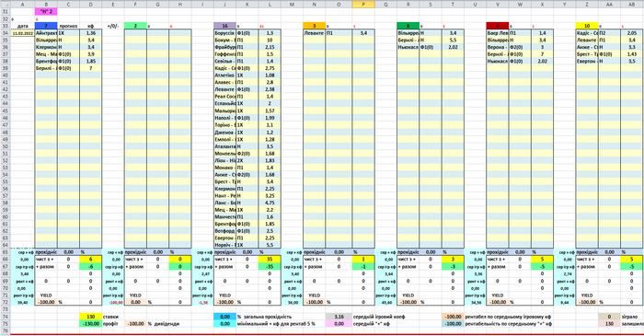The width and height of the screenshot is (644, 336).
Task: Click the 45,60 cell in row 72
Action: coord(385,302)
